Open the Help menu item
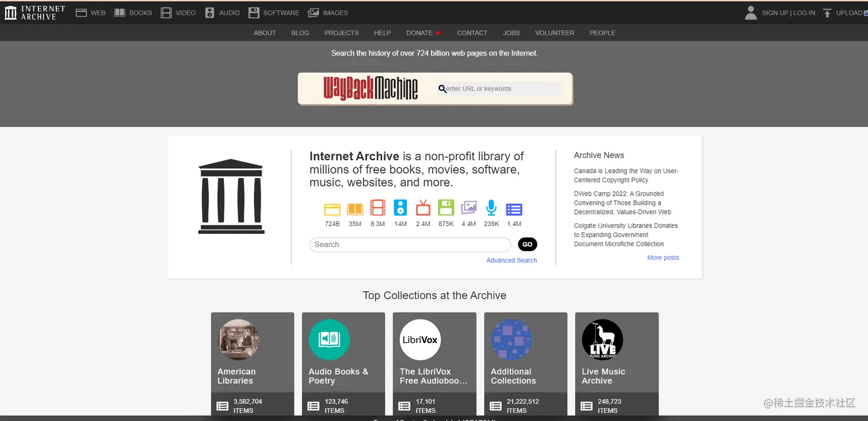Screen dimensions: 868x421 [382, 33]
